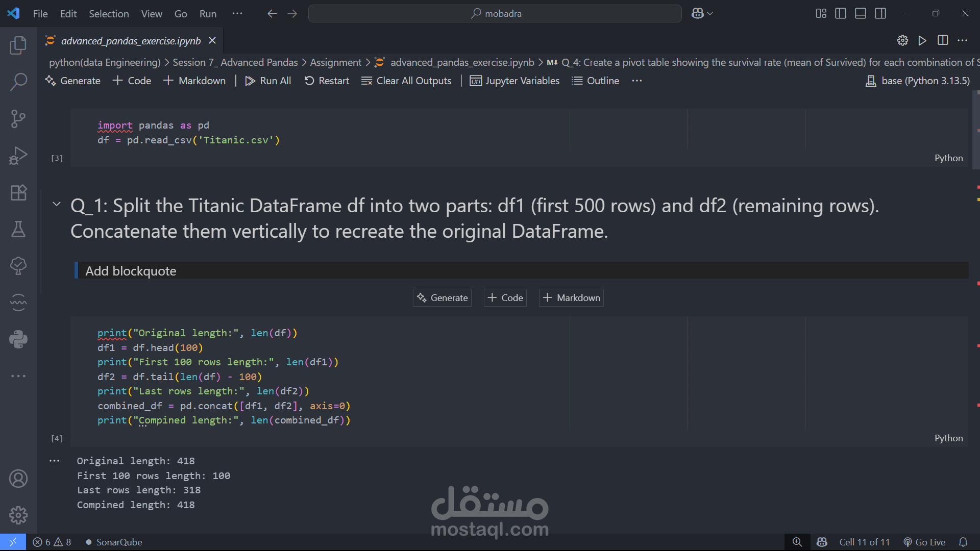
Task: Open notebook Outline
Action: [x=595, y=81]
